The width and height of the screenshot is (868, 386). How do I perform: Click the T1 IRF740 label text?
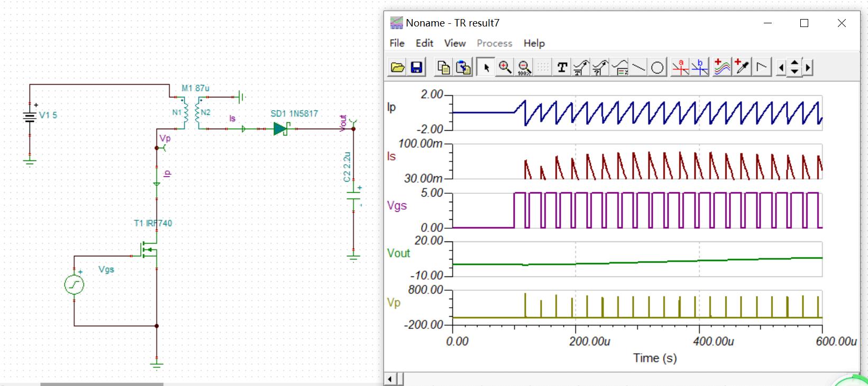tap(153, 223)
